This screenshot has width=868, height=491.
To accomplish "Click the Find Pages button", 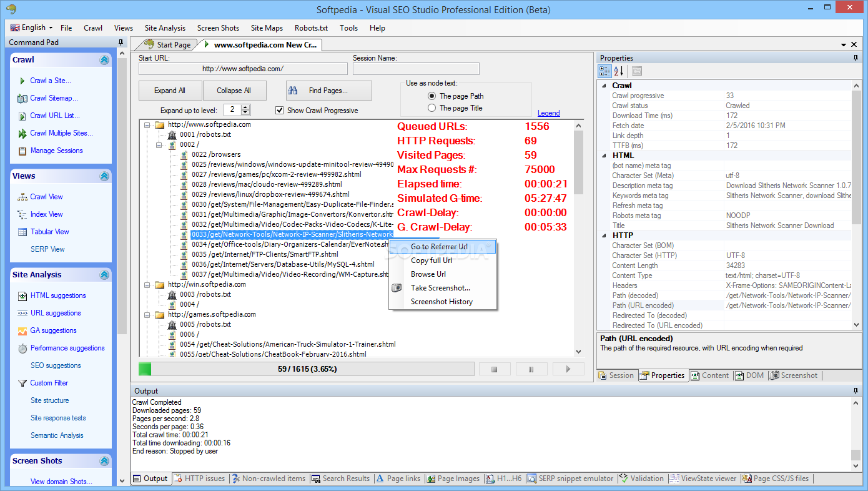I will (x=328, y=91).
